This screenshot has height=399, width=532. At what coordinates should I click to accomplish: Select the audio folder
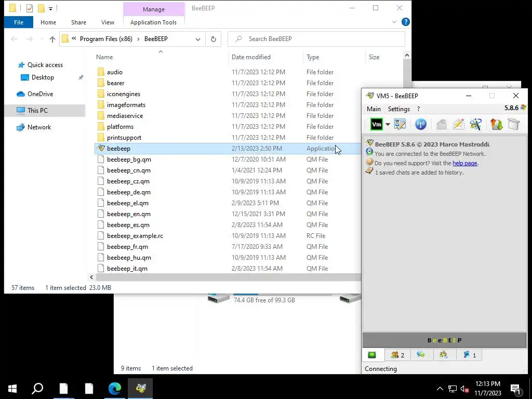115,72
